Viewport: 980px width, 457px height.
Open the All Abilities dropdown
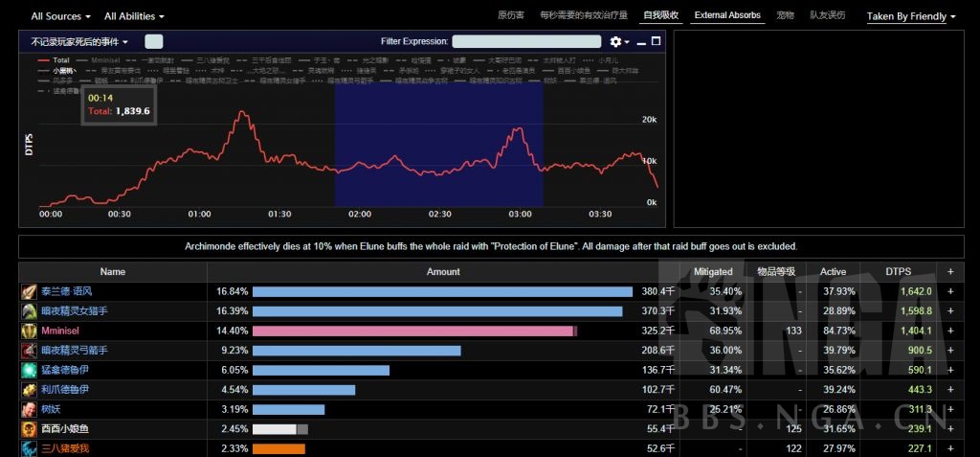click(134, 16)
